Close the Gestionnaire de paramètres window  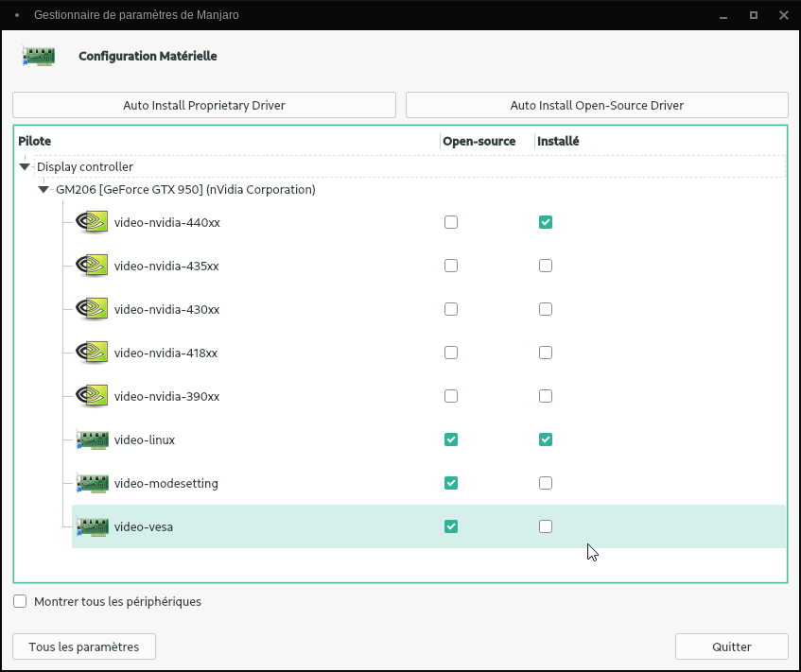(x=784, y=15)
